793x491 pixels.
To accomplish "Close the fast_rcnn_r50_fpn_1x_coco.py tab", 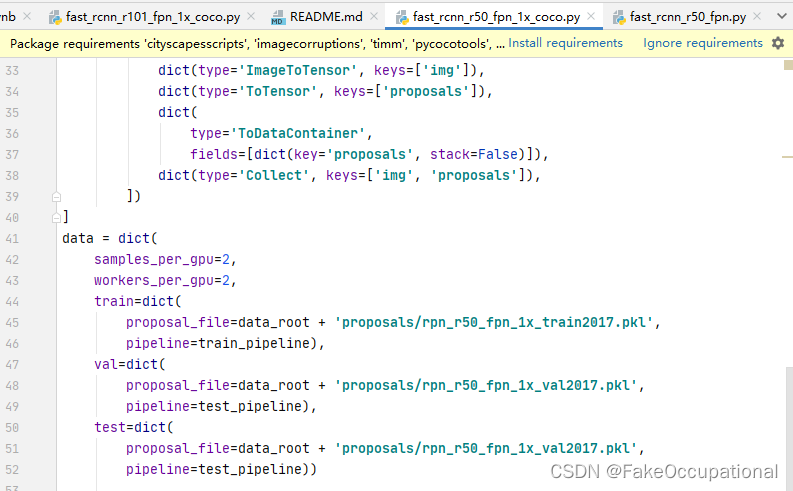I will click(591, 17).
